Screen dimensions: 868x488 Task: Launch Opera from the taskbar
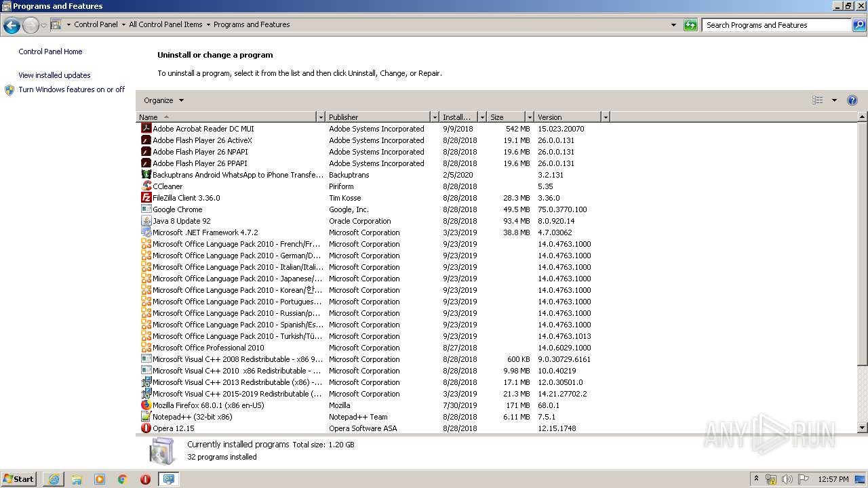145,479
